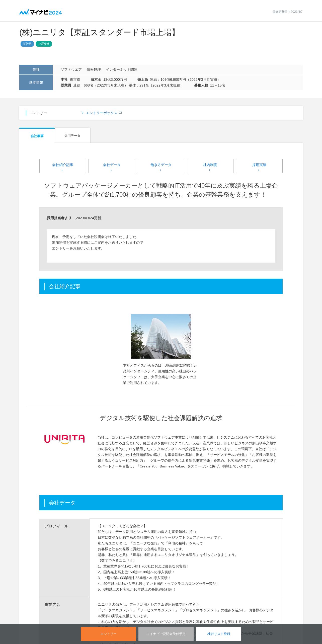The width and height of the screenshot is (322, 644).
Task: Click the 正社員 badge
Action: pos(27,44)
